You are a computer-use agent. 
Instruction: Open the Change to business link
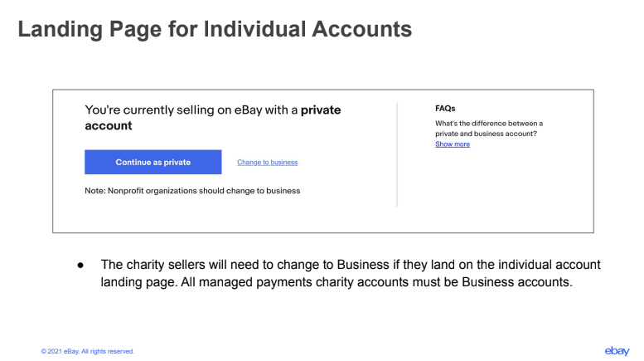(268, 162)
